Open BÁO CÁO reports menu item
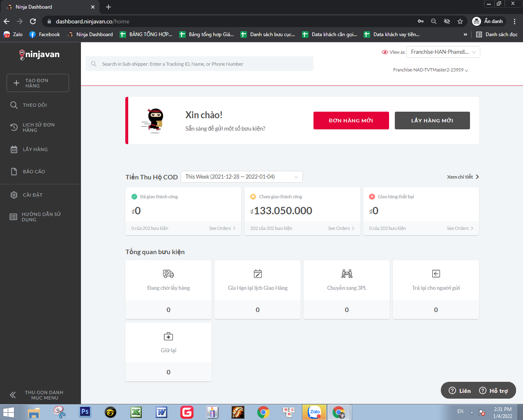This screenshot has height=420, width=523. (x=28, y=172)
